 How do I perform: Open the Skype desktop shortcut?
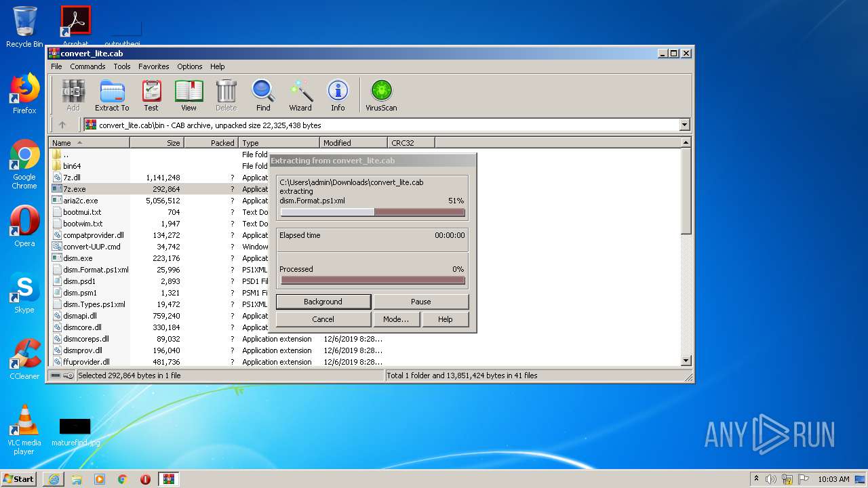pyautogui.click(x=24, y=293)
